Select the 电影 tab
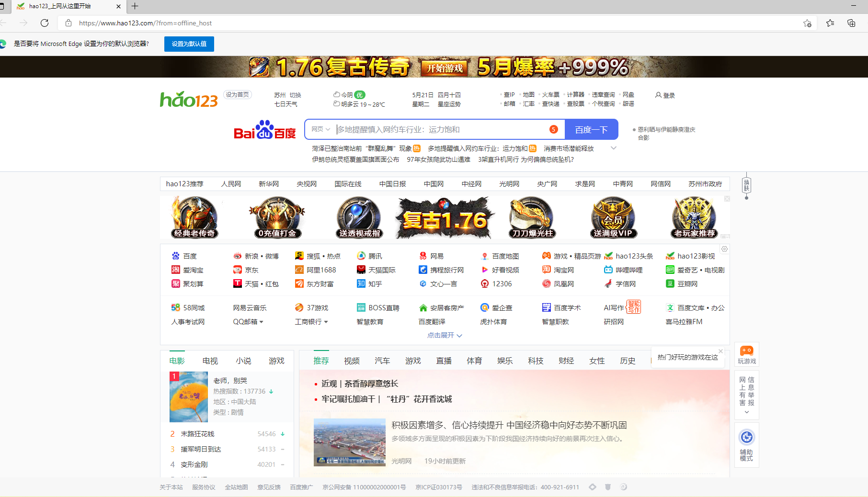The image size is (868, 497). point(177,361)
